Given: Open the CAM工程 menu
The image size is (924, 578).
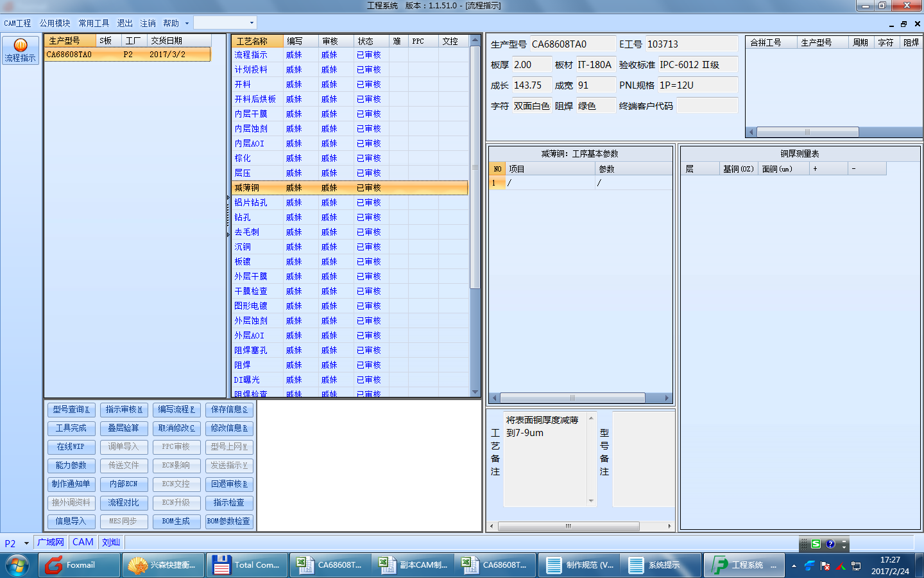Looking at the screenshot, I should [x=17, y=23].
